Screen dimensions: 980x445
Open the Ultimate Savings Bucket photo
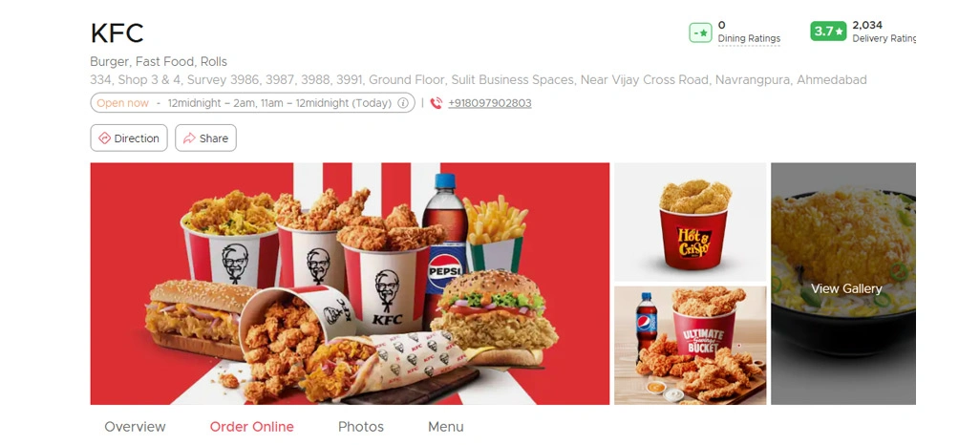690,346
